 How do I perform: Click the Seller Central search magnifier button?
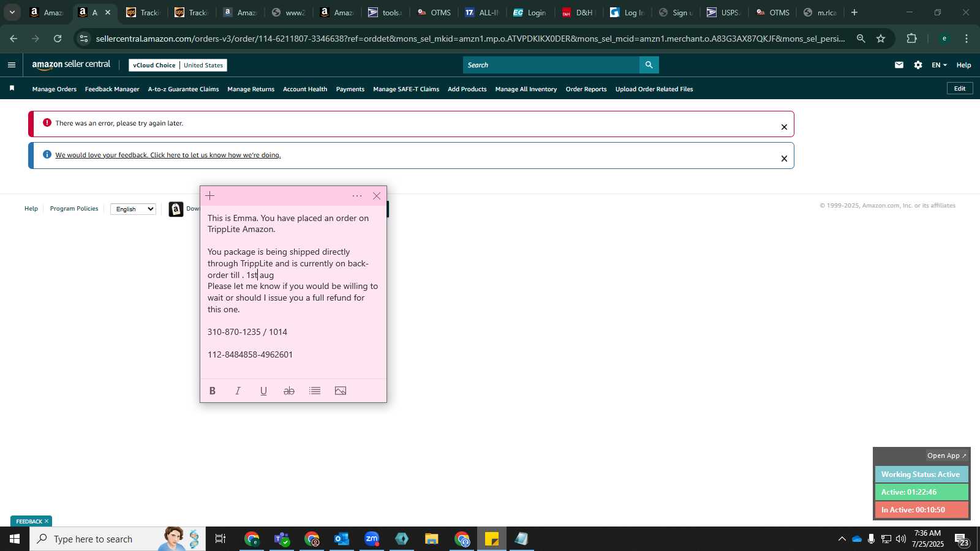point(649,65)
